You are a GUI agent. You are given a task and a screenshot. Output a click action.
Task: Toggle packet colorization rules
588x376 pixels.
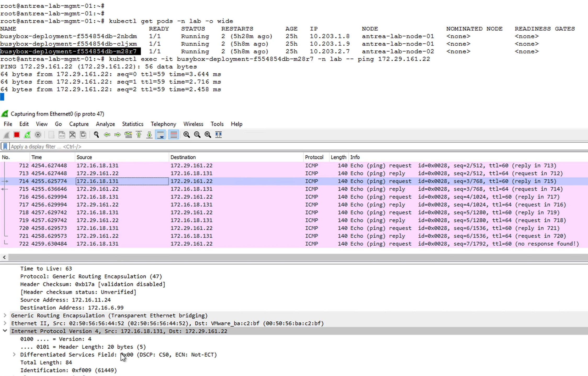[x=174, y=135]
